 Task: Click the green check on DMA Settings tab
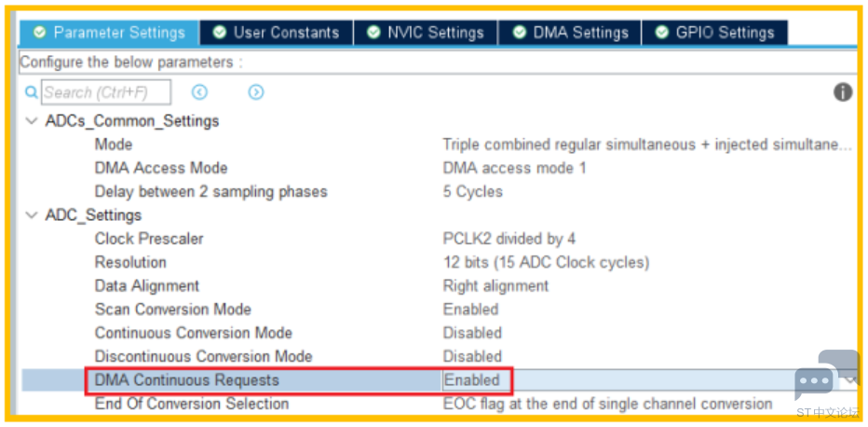point(519,32)
